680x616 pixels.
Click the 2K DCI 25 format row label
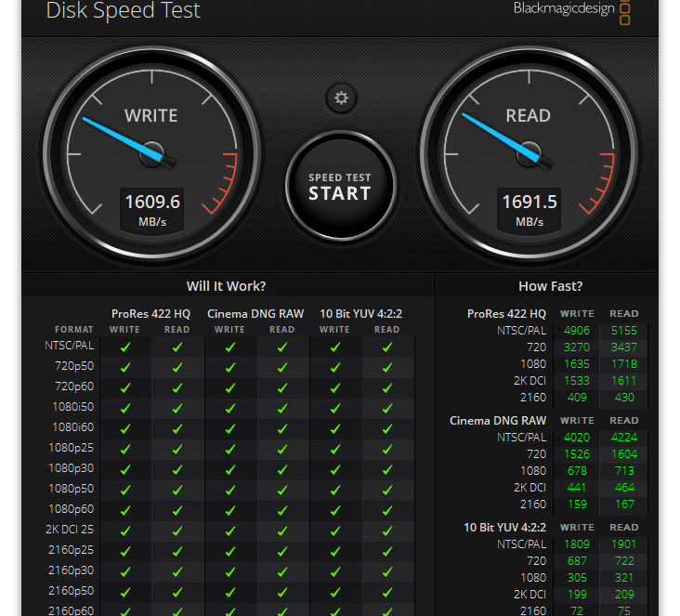click(70, 530)
